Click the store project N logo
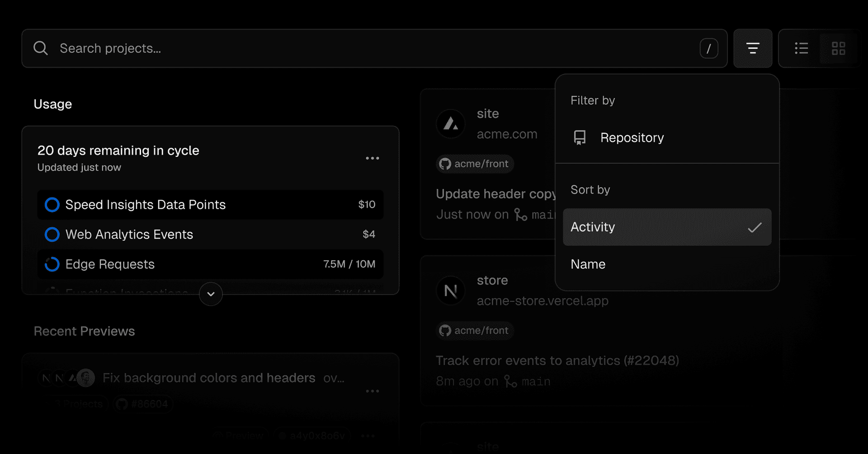This screenshot has width=868, height=454. (x=451, y=290)
